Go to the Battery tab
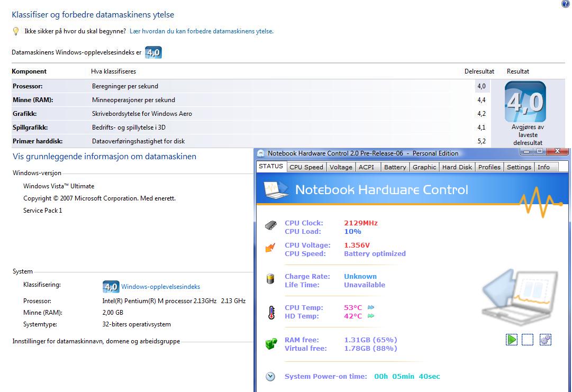 pyautogui.click(x=395, y=167)
